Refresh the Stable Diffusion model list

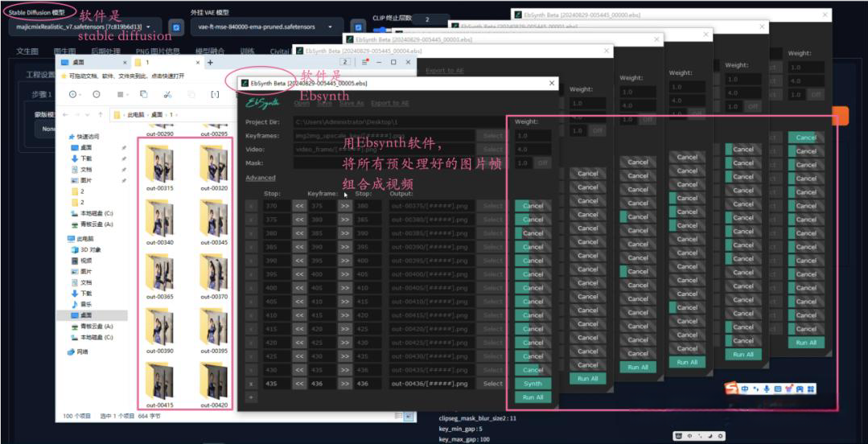[176, 27]
